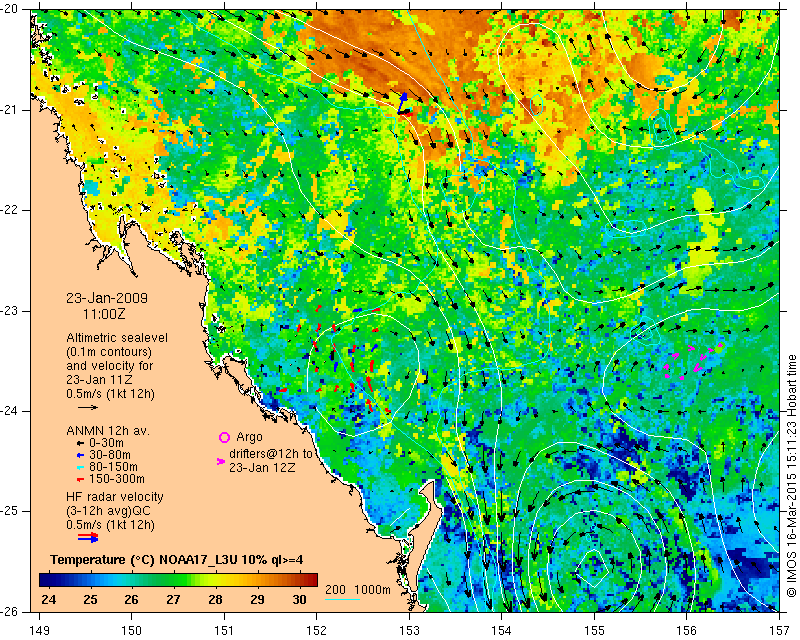Click the blue 30-80m legend arrow
Viewport: 800px width, 640px height.
(x=80, y=455)
